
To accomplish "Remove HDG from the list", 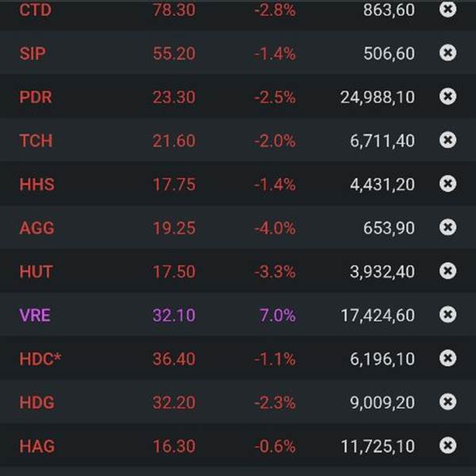I will click(448, 402).
